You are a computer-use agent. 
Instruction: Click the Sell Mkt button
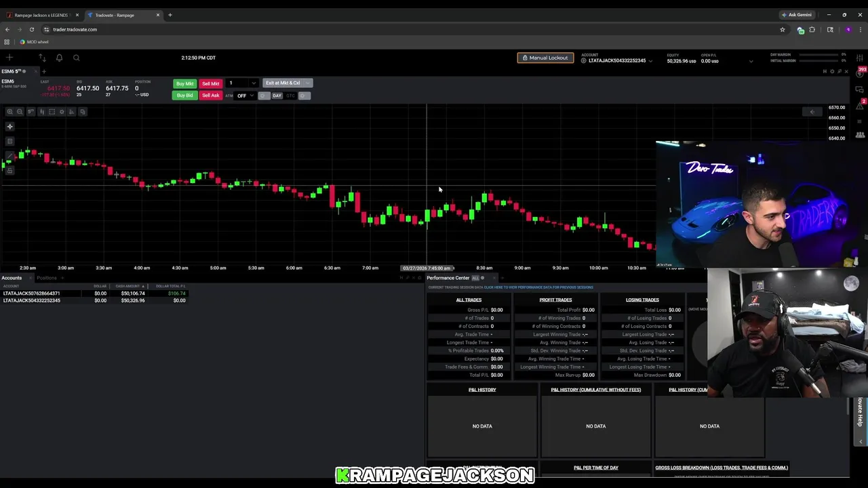[x=210, y=83]
